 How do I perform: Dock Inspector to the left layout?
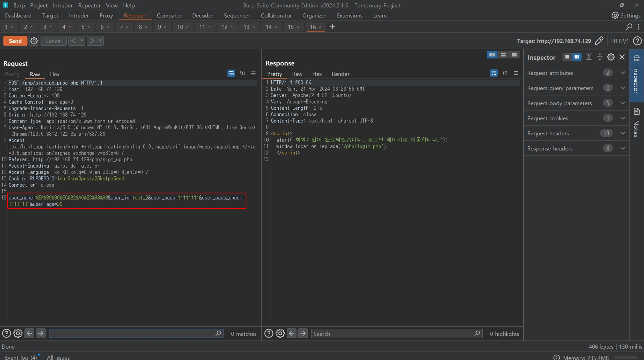[x=567, y=57]
